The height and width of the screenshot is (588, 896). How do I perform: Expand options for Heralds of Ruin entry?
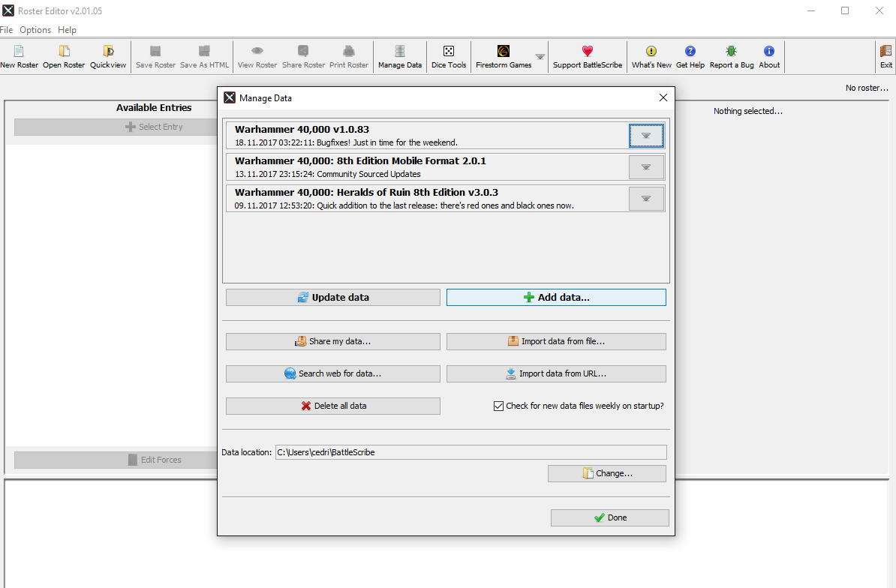[x=646, y=199]
